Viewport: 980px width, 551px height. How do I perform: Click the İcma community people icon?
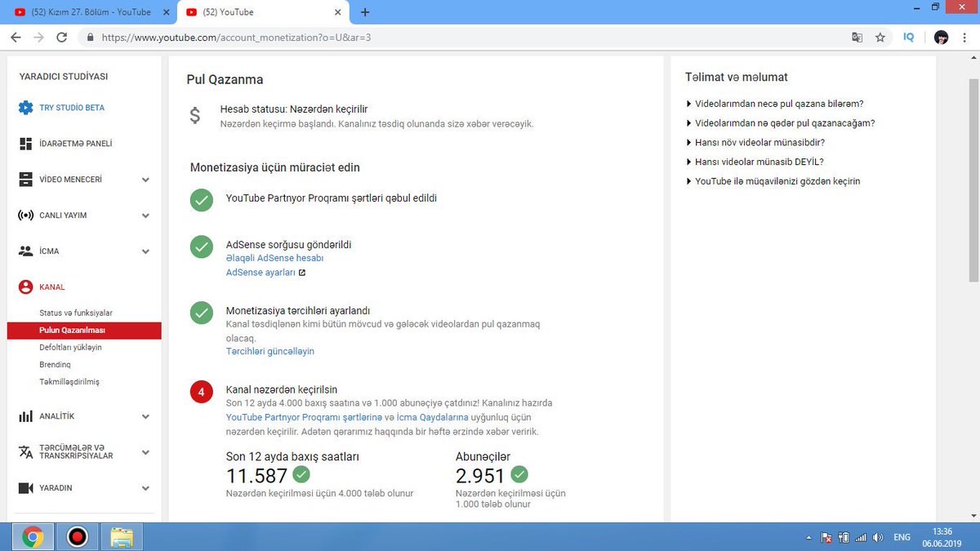(x=26, y=251)
